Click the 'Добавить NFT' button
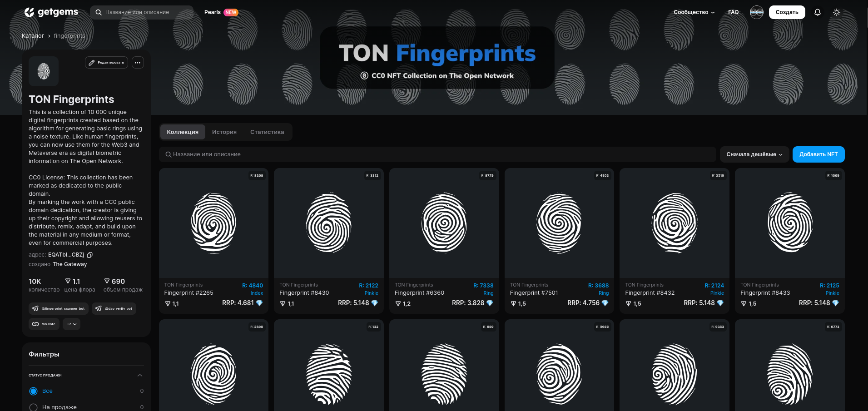The height and width of the screenshot is (411, 868). click(x=818, y=154)
